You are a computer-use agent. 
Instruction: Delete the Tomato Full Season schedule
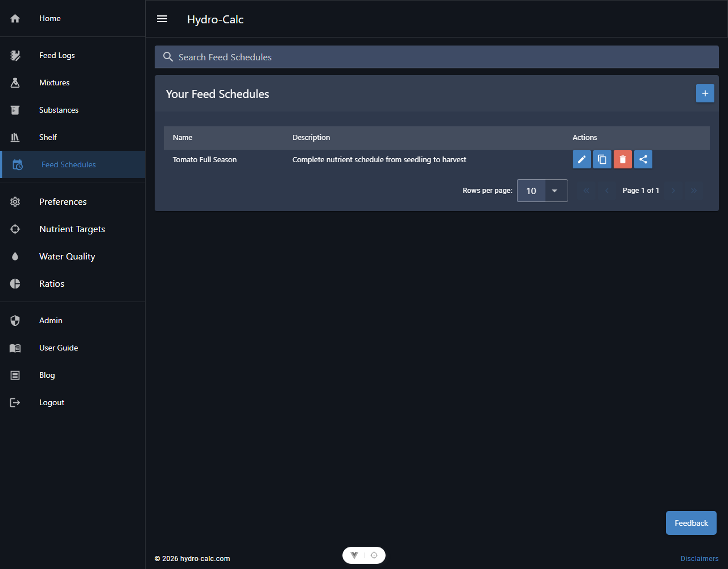tap(623, 159)
